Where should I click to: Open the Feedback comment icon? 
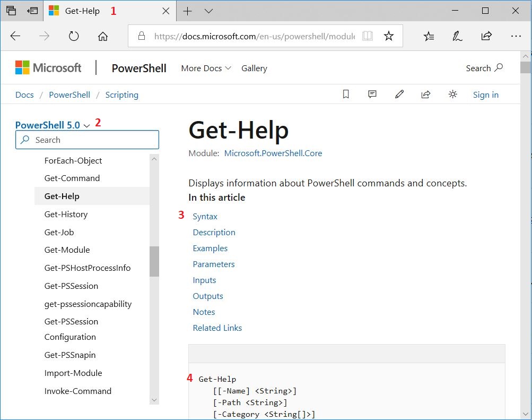coord(372,94)
